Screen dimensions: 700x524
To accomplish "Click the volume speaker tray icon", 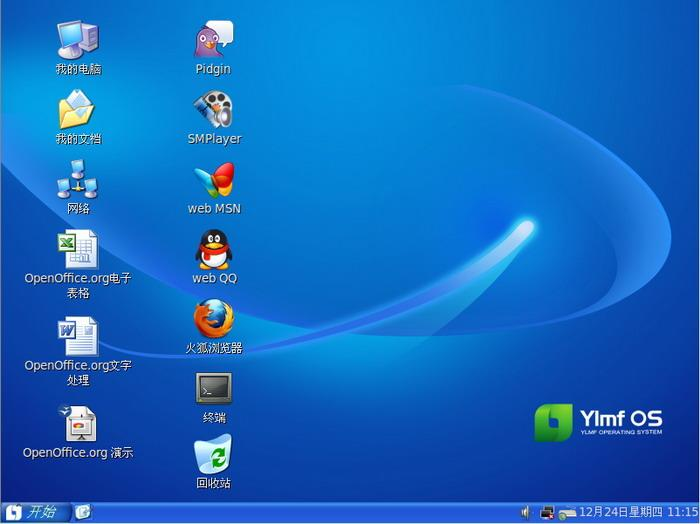I will pos(526,512).
